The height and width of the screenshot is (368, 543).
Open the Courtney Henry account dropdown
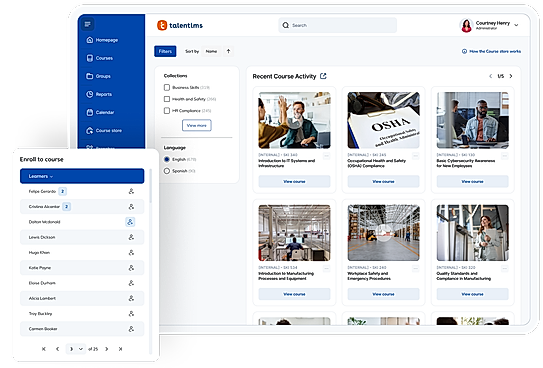point(516,25)
